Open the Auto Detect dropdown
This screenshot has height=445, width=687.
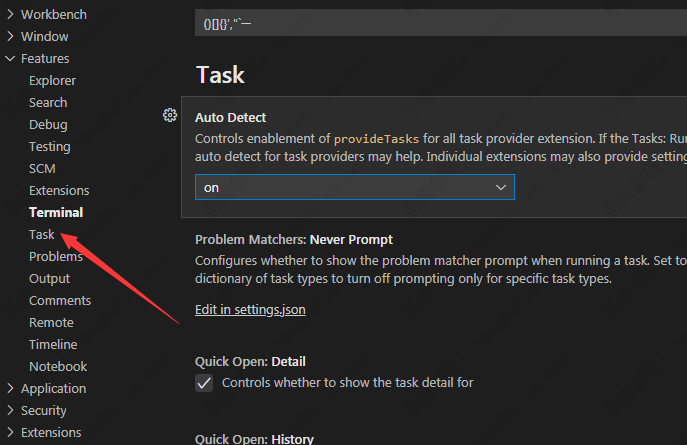click(354, 187)
